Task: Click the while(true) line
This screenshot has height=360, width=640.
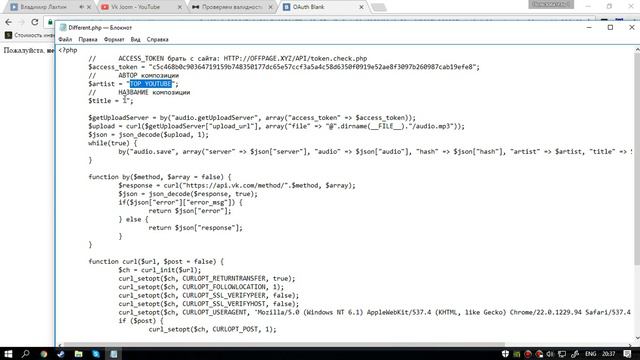Action: click(x=113, y=143)
